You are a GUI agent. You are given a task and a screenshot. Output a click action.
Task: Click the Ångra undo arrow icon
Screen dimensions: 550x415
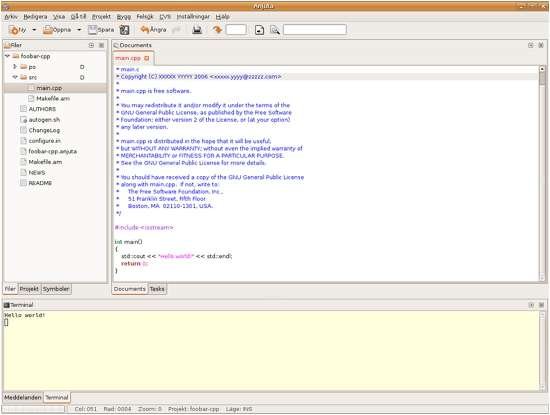pos(145,29)
